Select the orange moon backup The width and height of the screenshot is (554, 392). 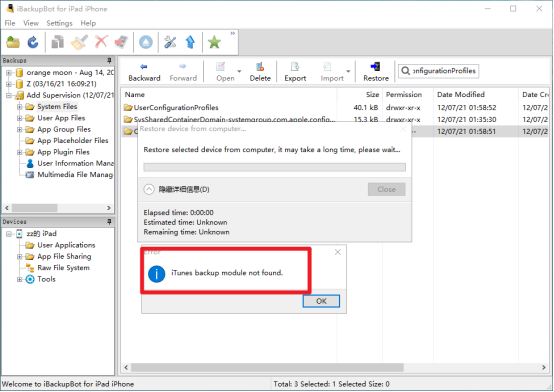tap(70, 72)
